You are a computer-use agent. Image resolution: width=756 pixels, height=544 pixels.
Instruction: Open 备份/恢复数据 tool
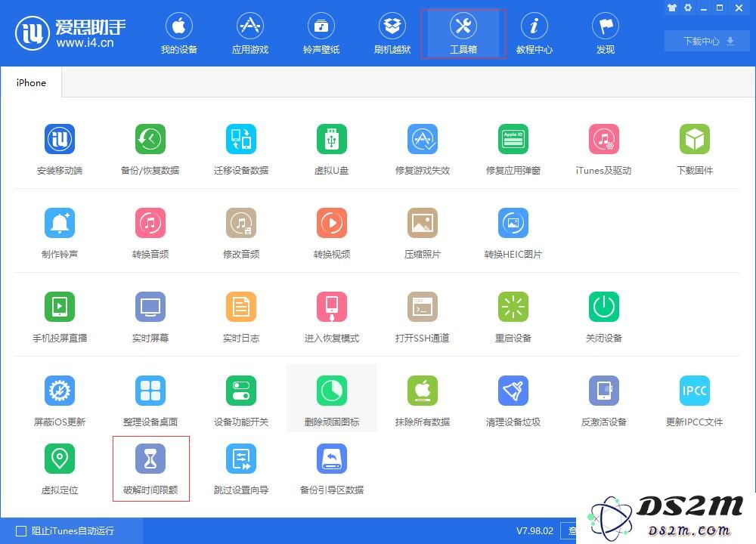pos(150,150)
